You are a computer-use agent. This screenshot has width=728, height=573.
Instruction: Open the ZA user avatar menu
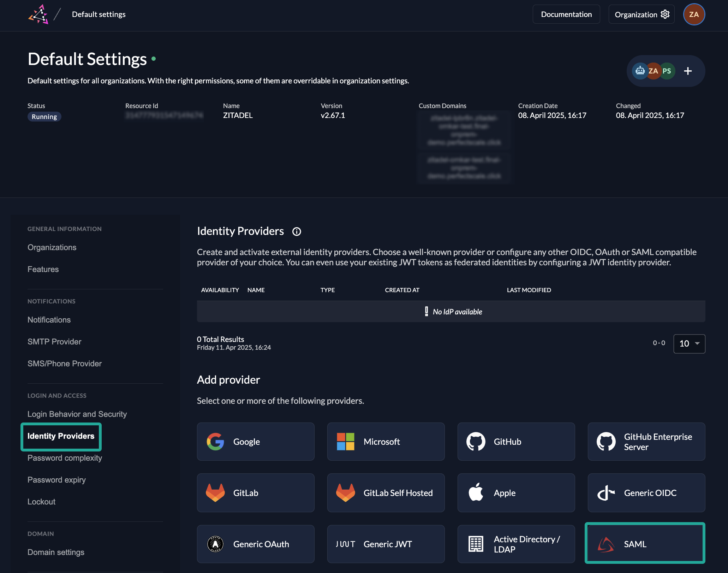[694, 14]
